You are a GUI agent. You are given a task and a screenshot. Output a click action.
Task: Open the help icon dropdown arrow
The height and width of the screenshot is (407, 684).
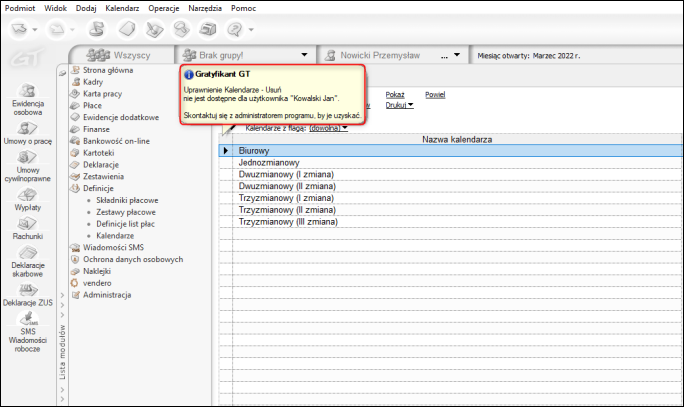(x=251, y=30)
